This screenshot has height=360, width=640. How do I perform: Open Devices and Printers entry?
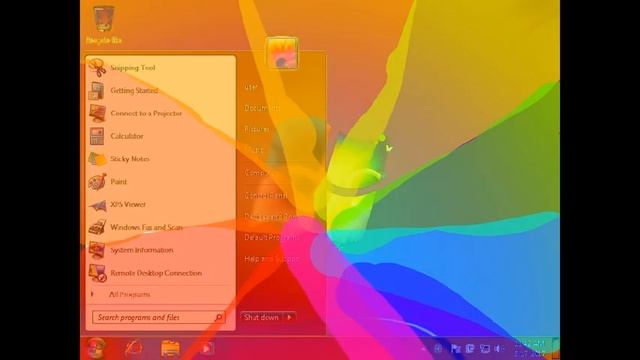point(271,217)
